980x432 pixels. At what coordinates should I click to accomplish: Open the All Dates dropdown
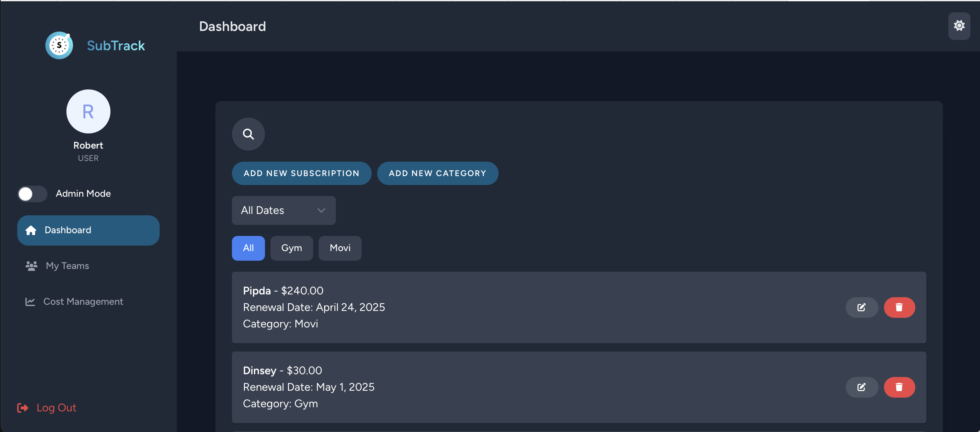pyautogui.click(x=283, y=210)
